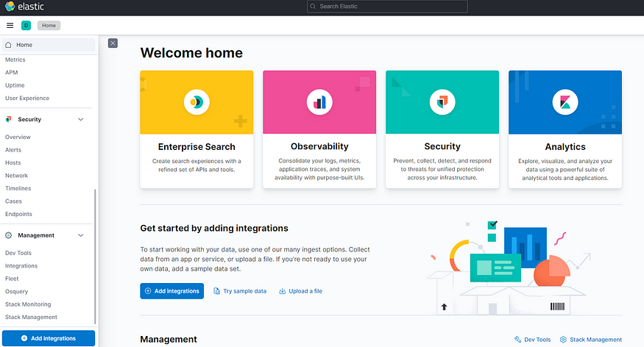Click the Analytics Kibana icon
Screen dimensions: 644x347
pos(565,102)
